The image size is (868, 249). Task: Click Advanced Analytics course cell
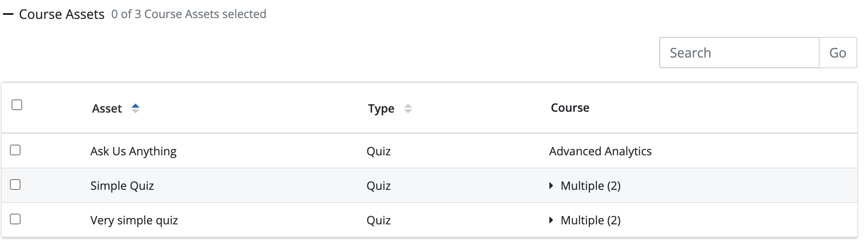pyautogui.click(x=600, y=151)
